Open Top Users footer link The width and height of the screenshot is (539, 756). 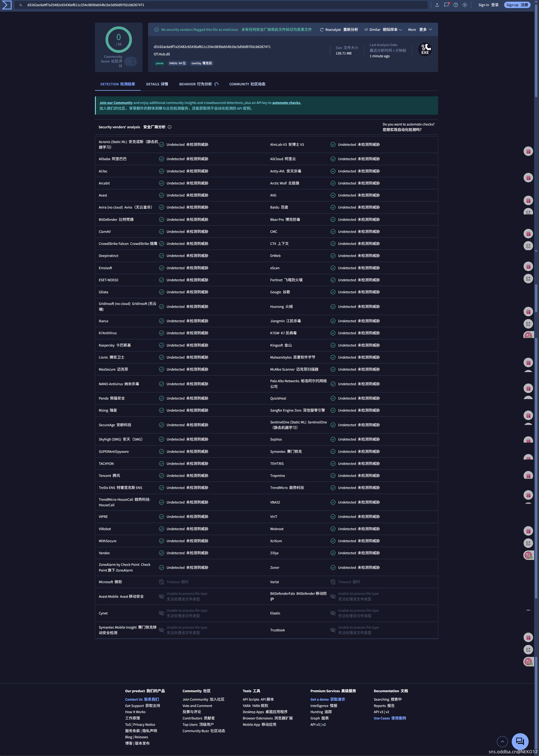coord(198,725)
